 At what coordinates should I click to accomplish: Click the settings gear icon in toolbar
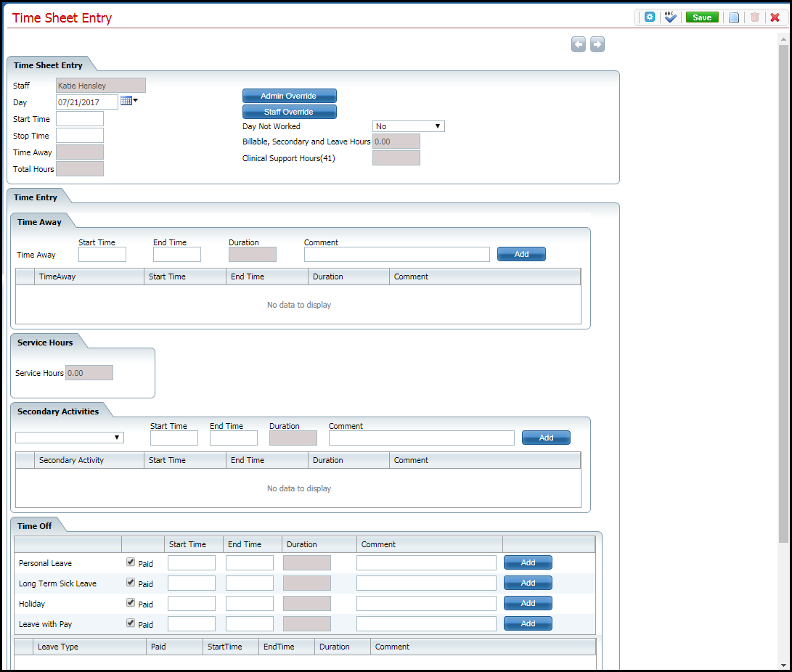pyautogui.click(x=650, y=17)
